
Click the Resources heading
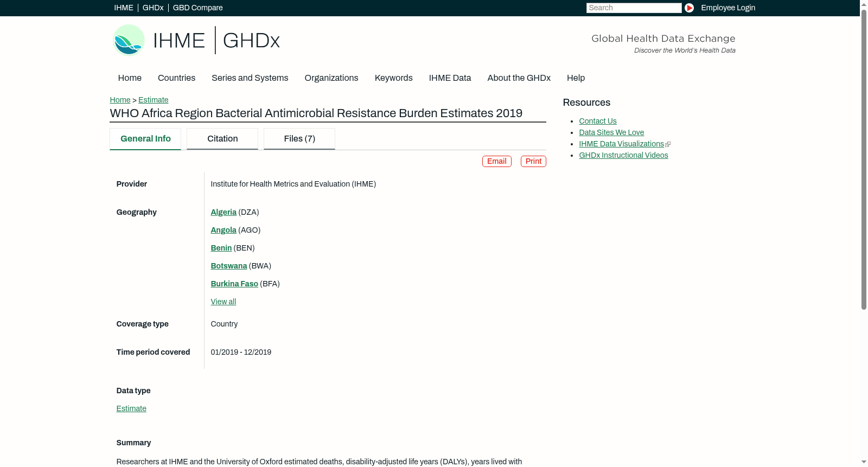pos(586,103)
